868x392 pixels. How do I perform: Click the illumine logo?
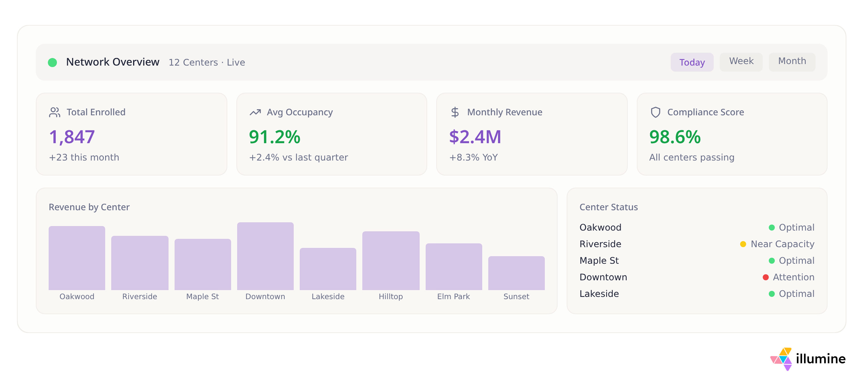808,359
